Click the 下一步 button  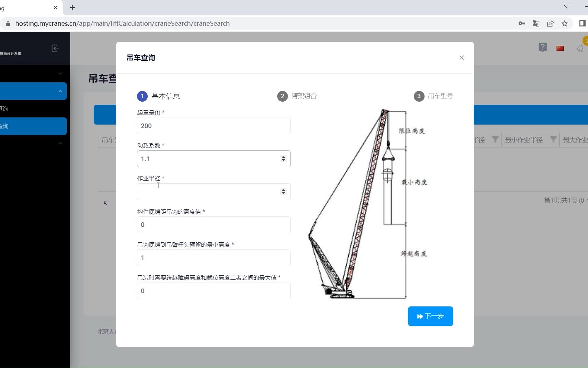click(x=430, y=316)
